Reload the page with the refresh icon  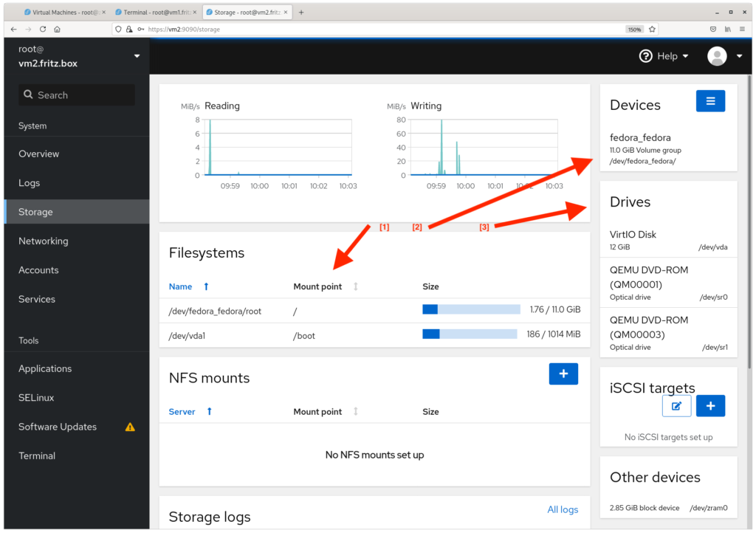[42, 30]
